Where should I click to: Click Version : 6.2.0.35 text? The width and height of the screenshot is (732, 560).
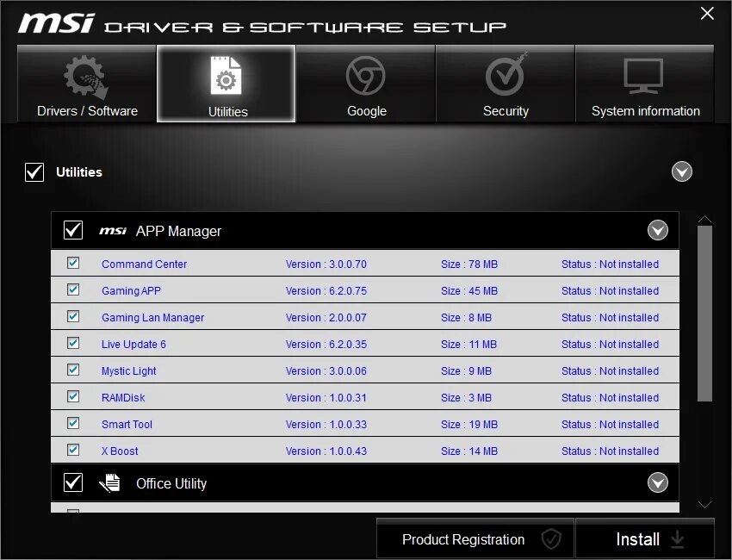326,344
